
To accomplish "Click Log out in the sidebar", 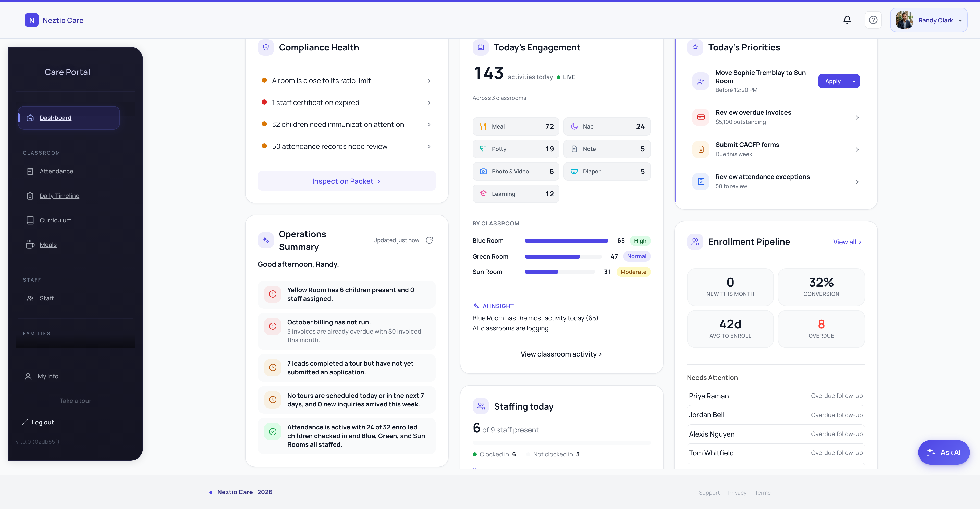I will (38, 422).
